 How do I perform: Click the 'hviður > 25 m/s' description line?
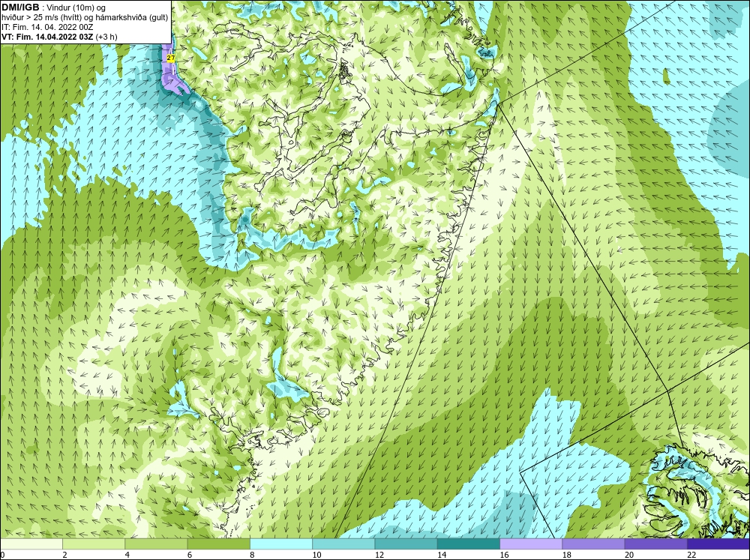pyautogui.click(x=85, y=17)
